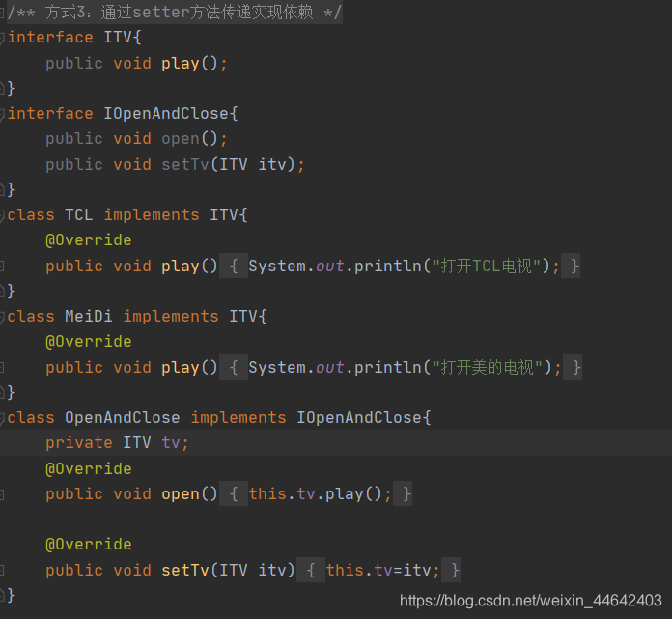Click 'this' in this.tv.play()
The image size is (672, 619).
click(x=267, y=493)
